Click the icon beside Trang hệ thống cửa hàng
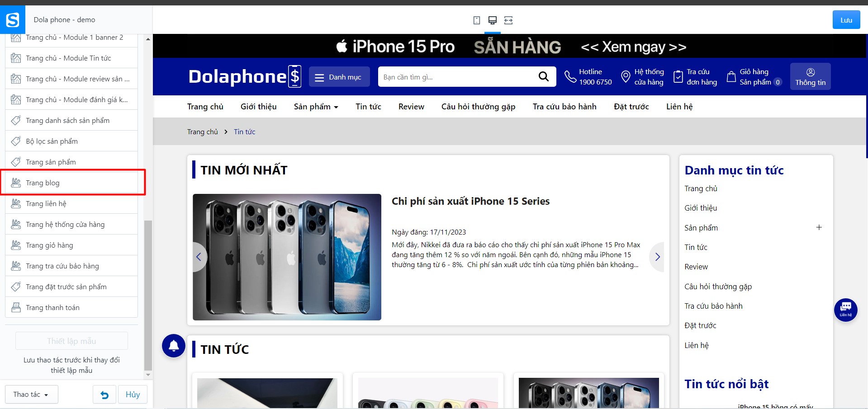 tap(16, 224)
